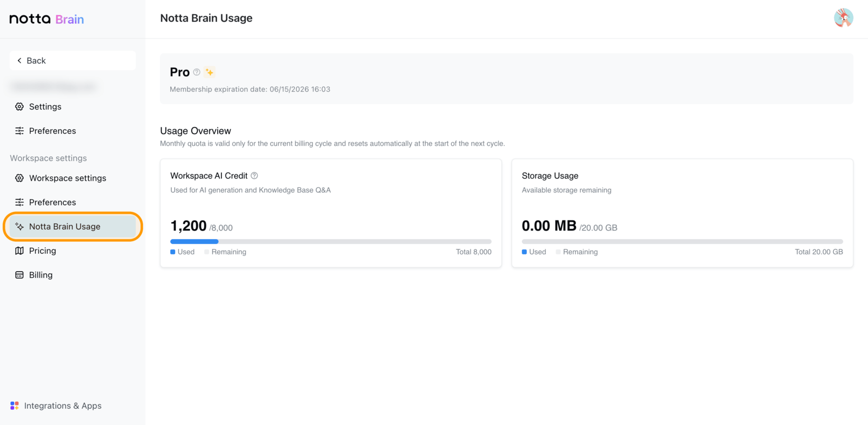Click the Storage Usage card title

tap(550, 176)
